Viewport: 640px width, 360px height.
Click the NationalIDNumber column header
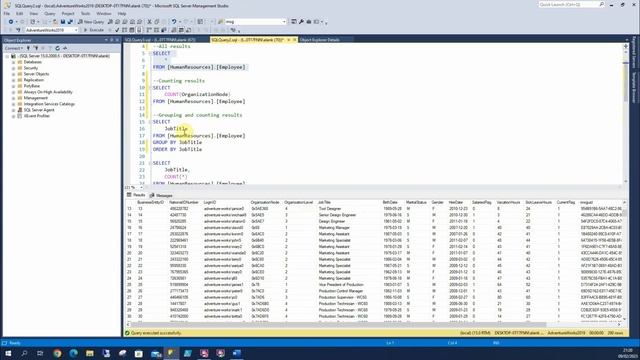pos(184,202)
